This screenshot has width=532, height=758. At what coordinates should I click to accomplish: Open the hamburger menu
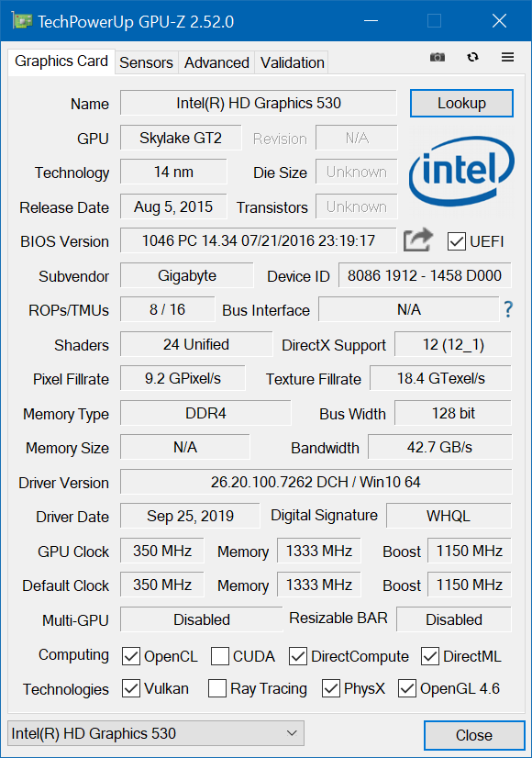tap(507, 56)
